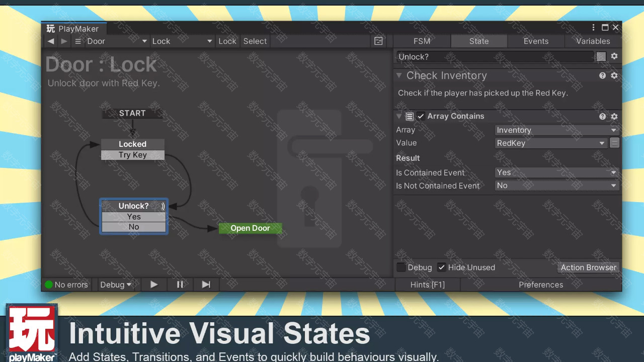This screenshot has height=362, width=644.
Task: Open the Array Inventory dropdown
Action: click(x=556, y=130)
